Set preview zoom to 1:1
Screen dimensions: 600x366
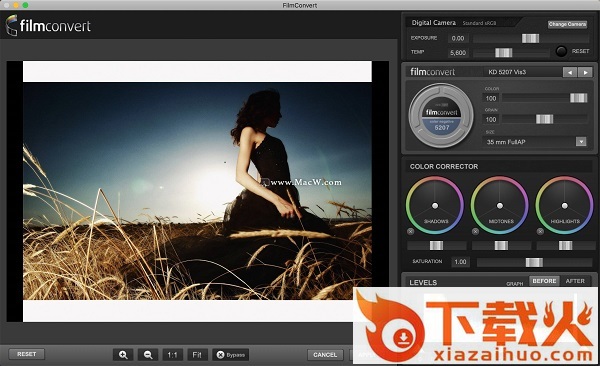click(172, 355)
